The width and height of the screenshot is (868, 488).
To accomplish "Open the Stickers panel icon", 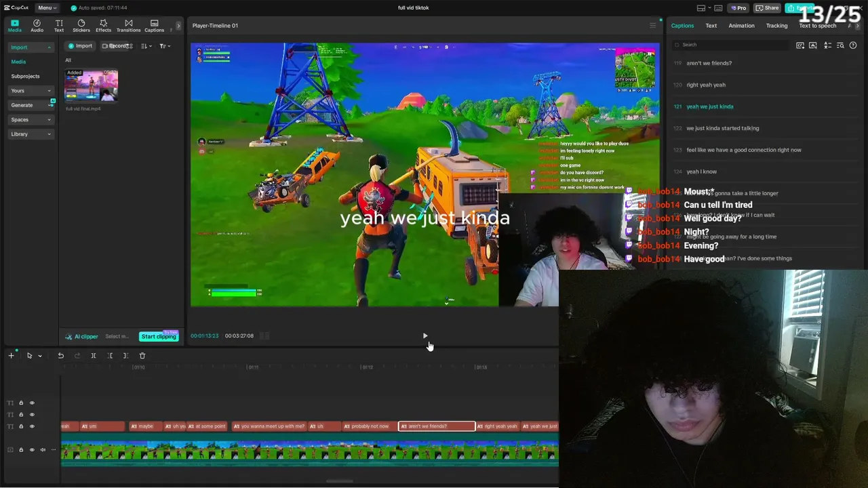I will pyautogui.click(x=81, y=26).
